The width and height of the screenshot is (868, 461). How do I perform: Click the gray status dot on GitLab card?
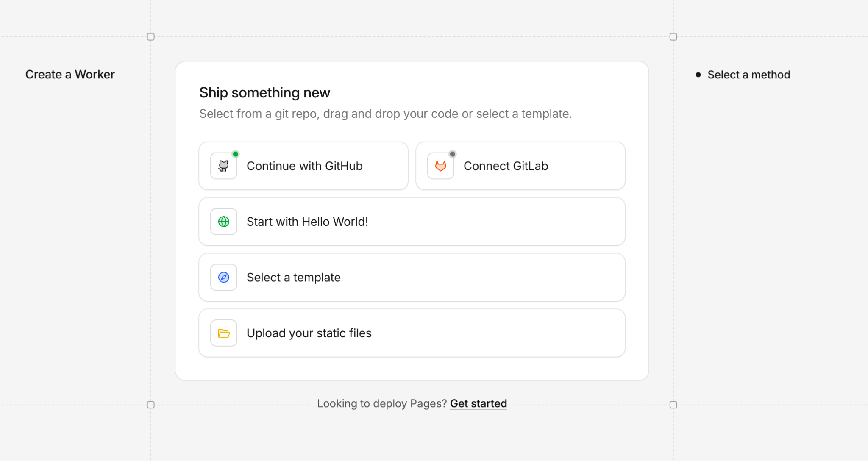(x=453, y=154)
